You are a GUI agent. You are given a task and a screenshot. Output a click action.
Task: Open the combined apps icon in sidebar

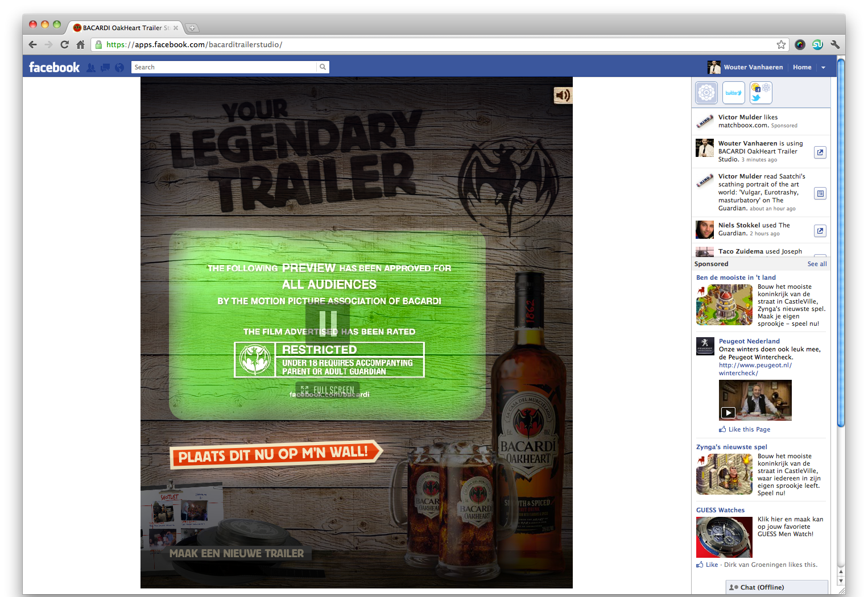coord(761,93)
